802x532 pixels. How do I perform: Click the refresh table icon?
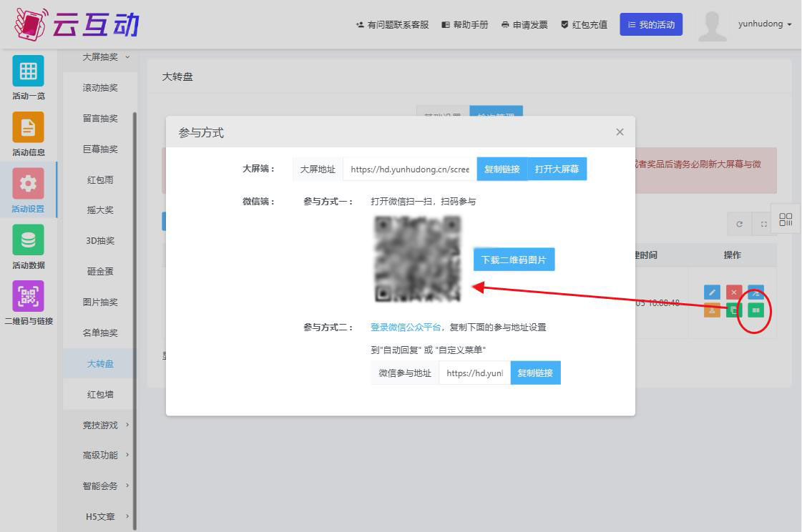pos(739,224)
